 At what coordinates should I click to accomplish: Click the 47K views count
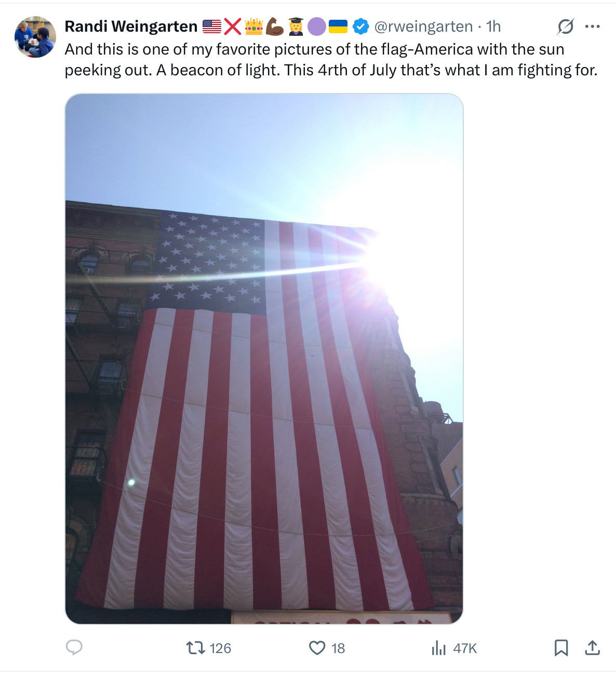(465, 648)
